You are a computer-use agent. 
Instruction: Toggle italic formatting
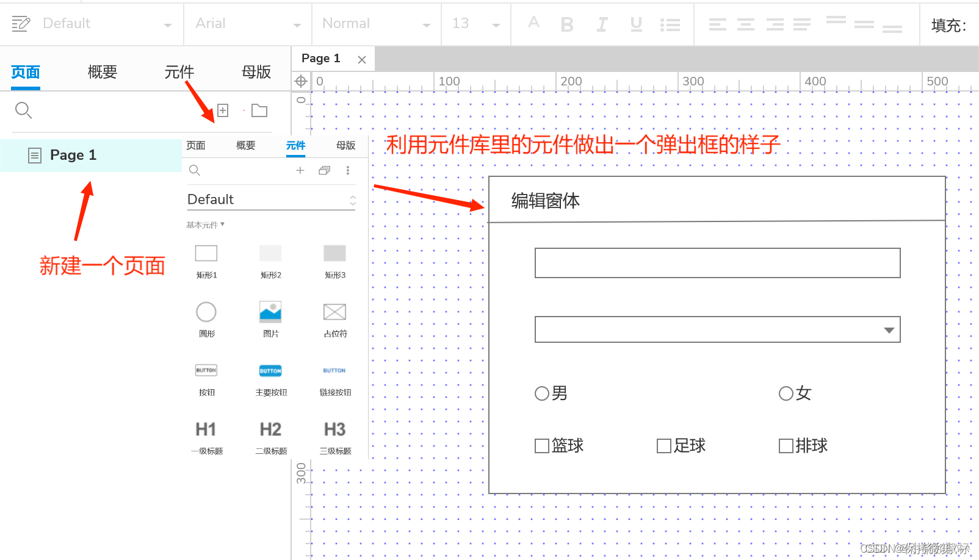click(x=602, y=24)
